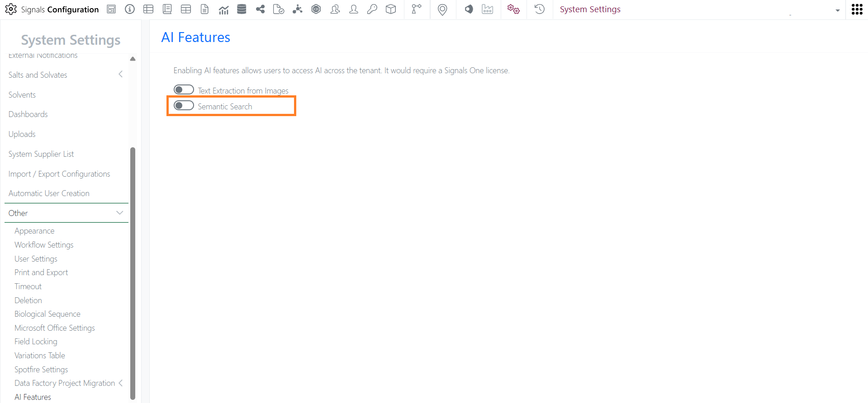
Task: Open the dark hexagon tag icon
Action: click(469, 9)
